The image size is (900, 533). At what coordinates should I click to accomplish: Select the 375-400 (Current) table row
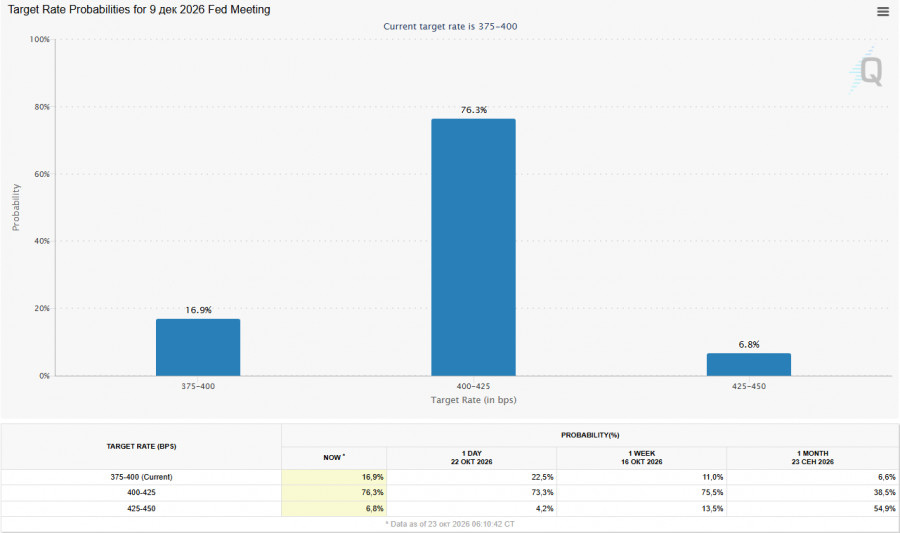(x=450, y=477)
